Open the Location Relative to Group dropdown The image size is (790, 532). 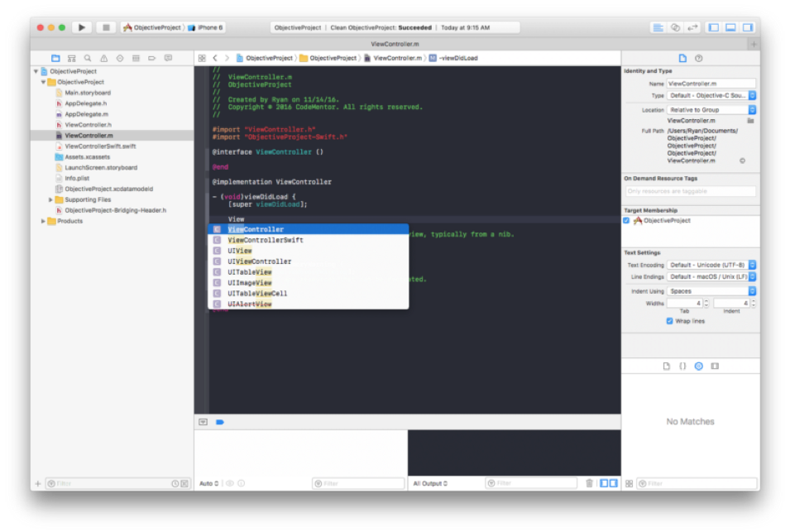[711, 110]
